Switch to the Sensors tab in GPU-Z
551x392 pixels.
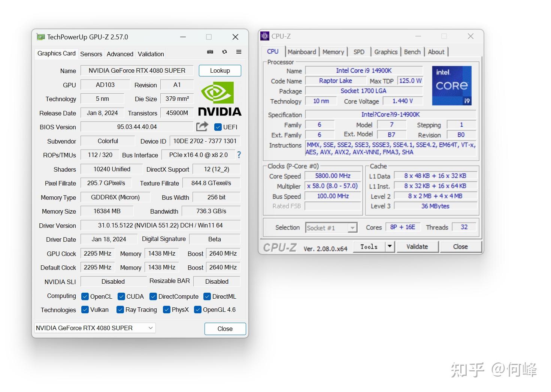(91, 54)
